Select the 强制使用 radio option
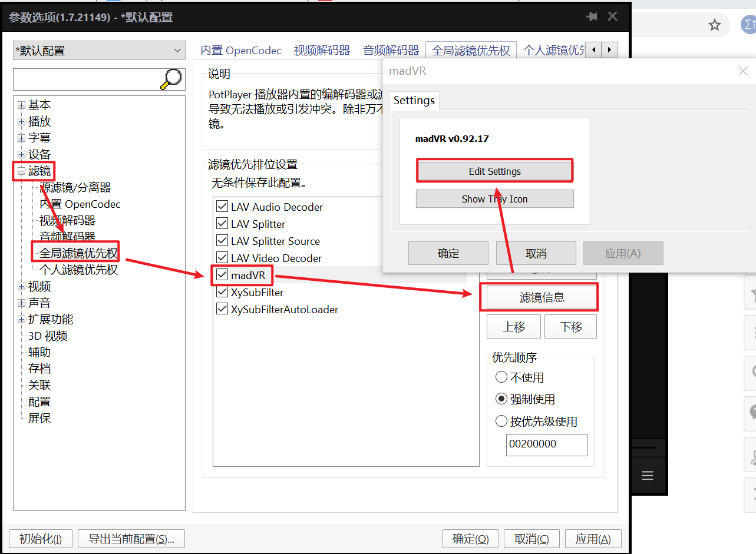This screenshot has height=554, width=756. [x=501, y=399]
